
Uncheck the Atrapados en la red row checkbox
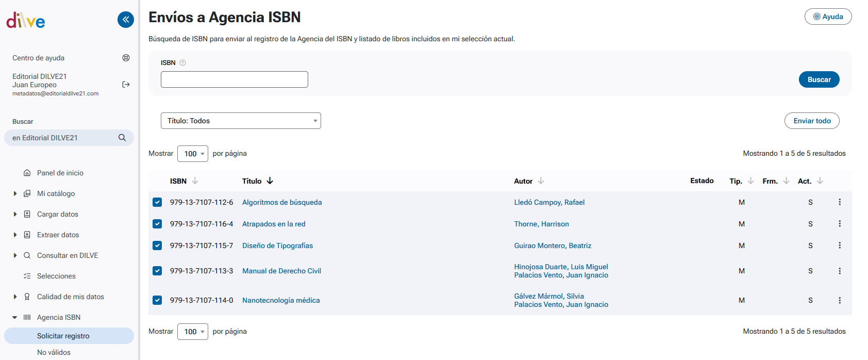pos(157,224)
